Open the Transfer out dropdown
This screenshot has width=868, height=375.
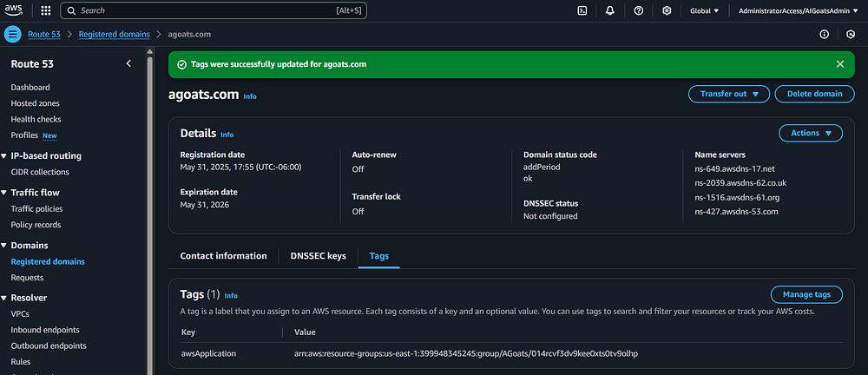(x=729, y=94)
